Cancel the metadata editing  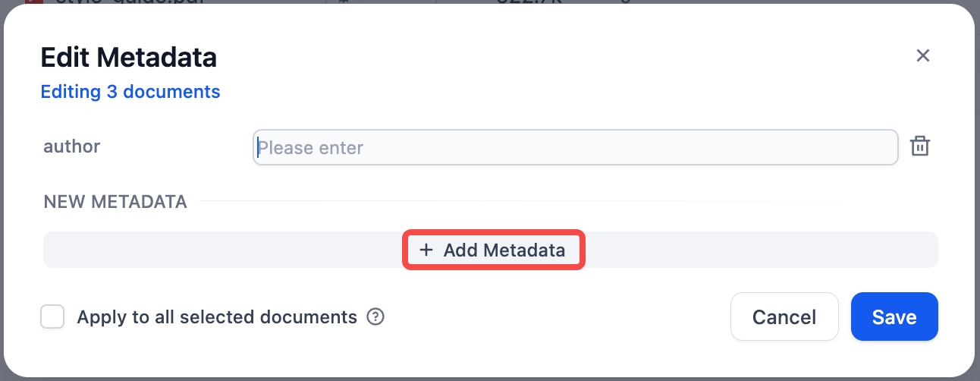pyautogui.click(x=784, y=316)
